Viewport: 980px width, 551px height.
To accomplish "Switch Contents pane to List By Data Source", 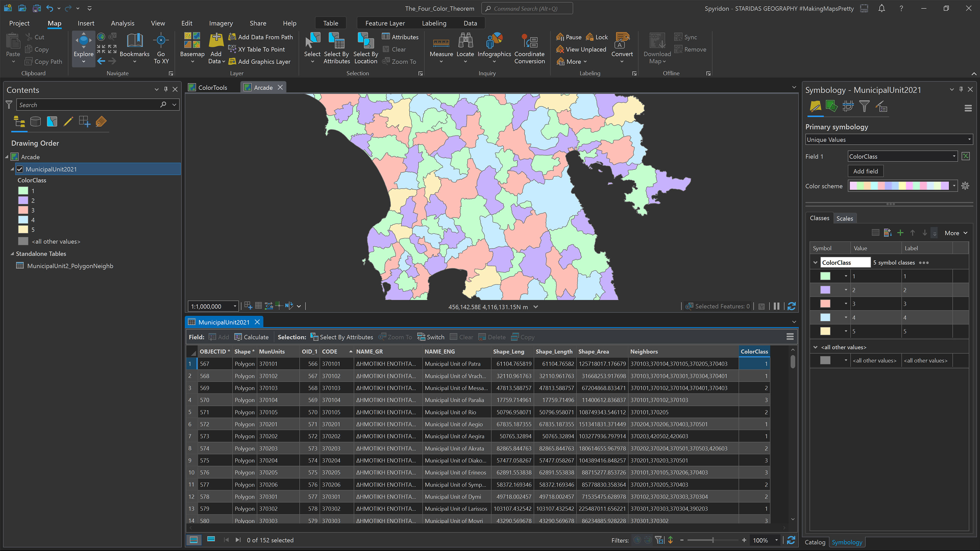I will (36, 122).
